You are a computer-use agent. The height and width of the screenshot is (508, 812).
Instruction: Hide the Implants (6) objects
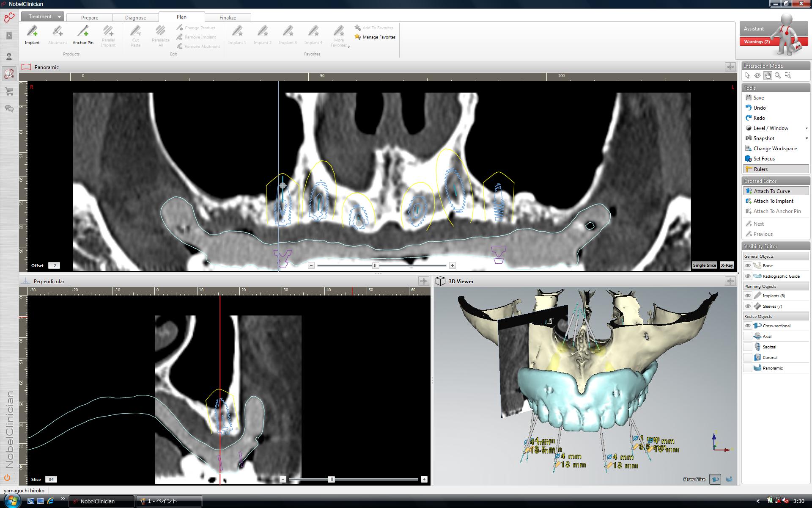pos(748,295)
